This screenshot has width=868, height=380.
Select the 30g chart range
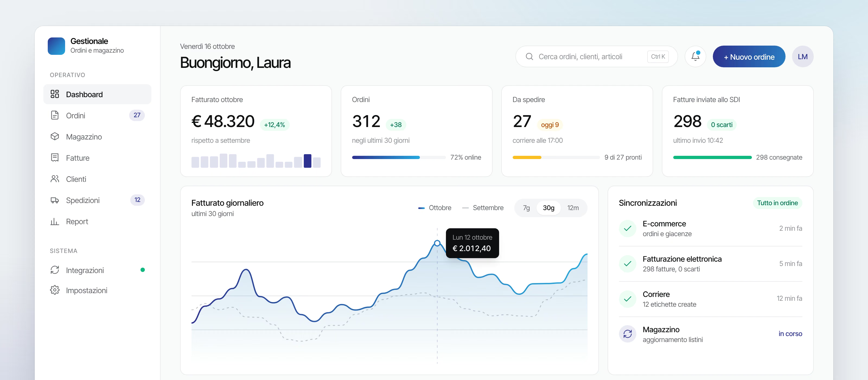(x=548, y=208)
